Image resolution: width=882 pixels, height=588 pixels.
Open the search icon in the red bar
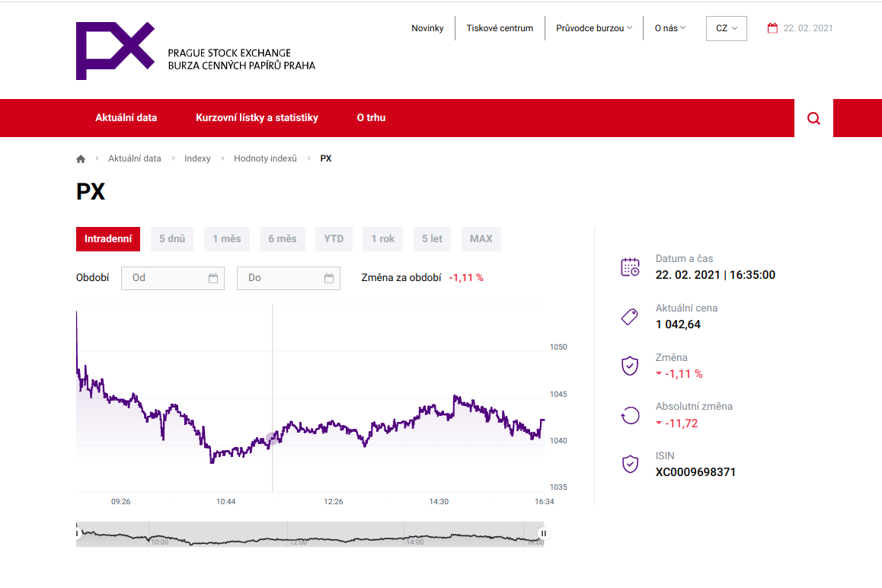click(813, 118)
